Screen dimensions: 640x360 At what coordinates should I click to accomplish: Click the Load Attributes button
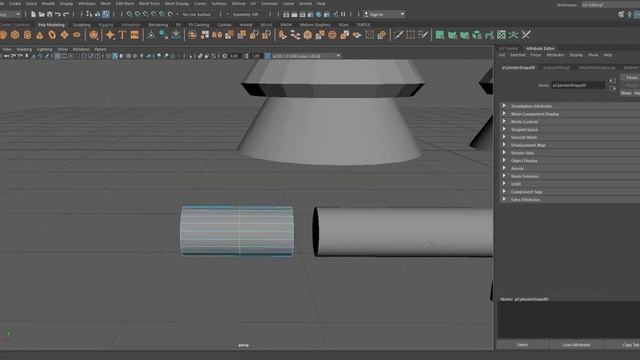pos(576,345)
